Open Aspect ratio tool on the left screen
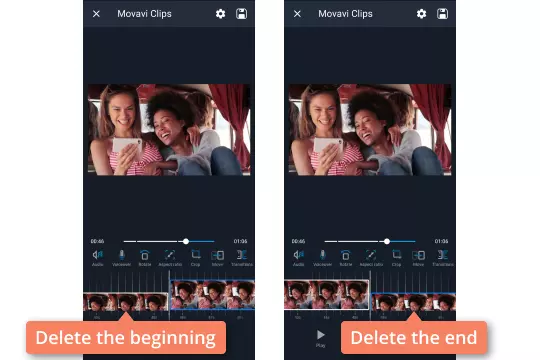540x360 pixels. (170, 257)
